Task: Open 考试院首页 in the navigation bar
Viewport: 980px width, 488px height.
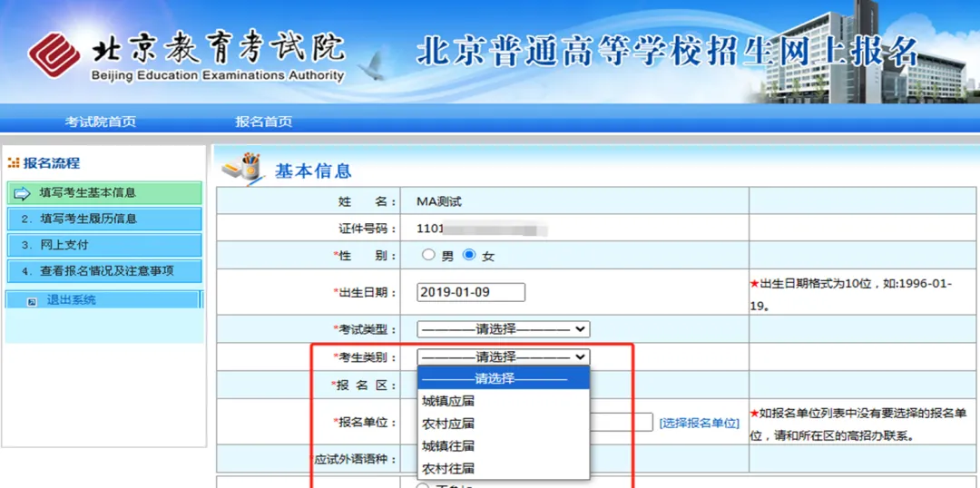Action: [x=100, y=122]
